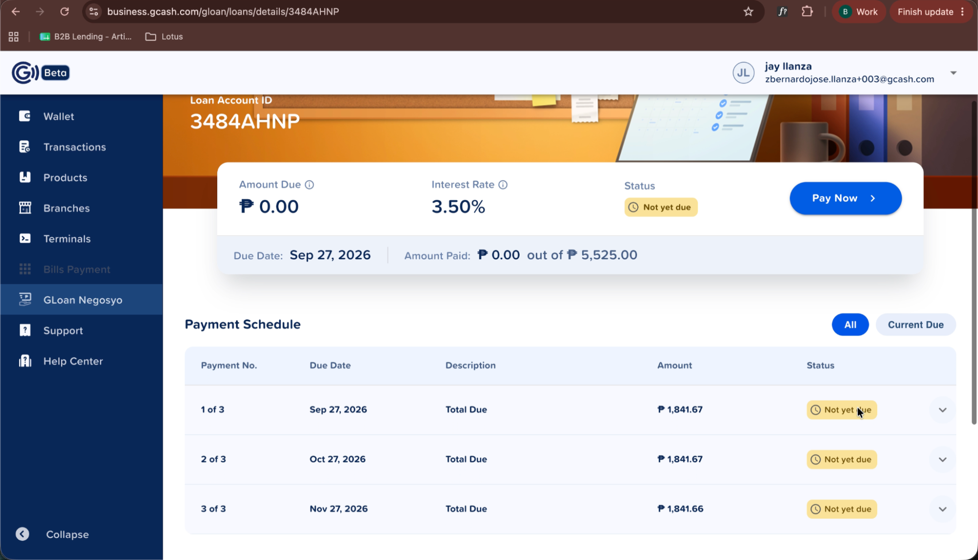
Task: Click the Wallet sidebar icon
Action: [25, 116]
